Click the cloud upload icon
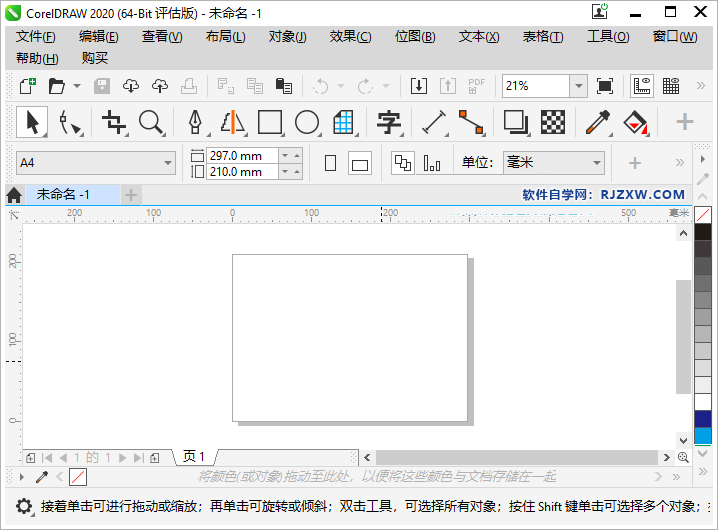Screen dimensions: 718x530 coord(160,86)
